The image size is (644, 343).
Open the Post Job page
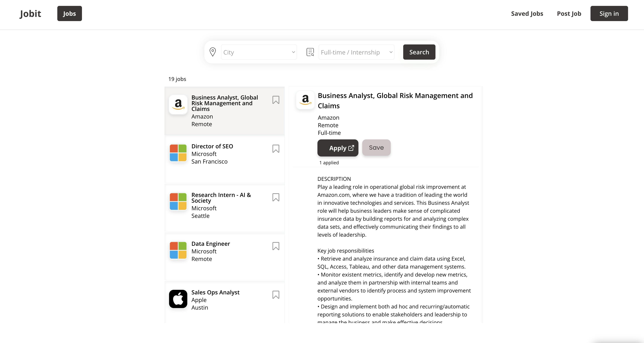(x=569, y=13)
